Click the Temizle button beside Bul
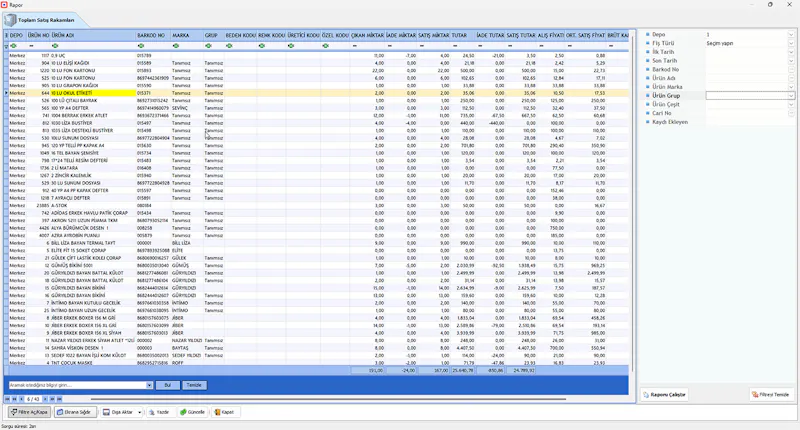The width and height of the screenshot is (800, 430). (194, 385)
